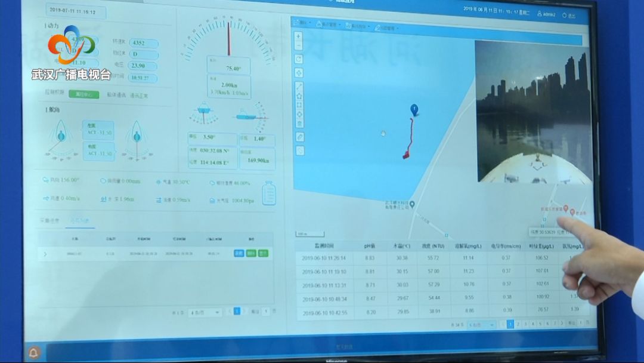The image size is (644, 363).
Task: Go to page 2 of water quality table
Action: (x=518, y=324)
